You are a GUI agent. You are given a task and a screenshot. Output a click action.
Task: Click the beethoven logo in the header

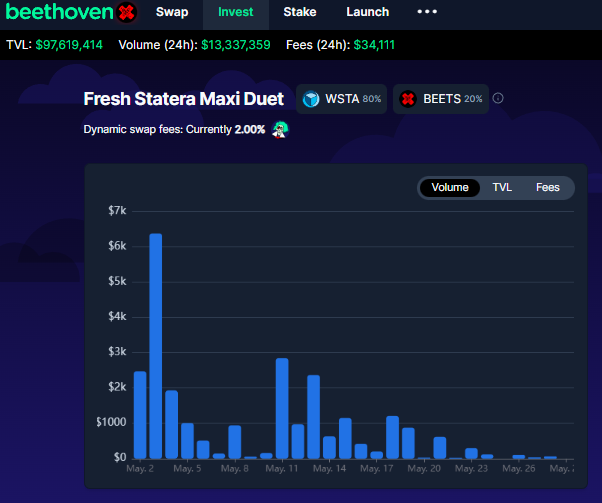[71, 12]
